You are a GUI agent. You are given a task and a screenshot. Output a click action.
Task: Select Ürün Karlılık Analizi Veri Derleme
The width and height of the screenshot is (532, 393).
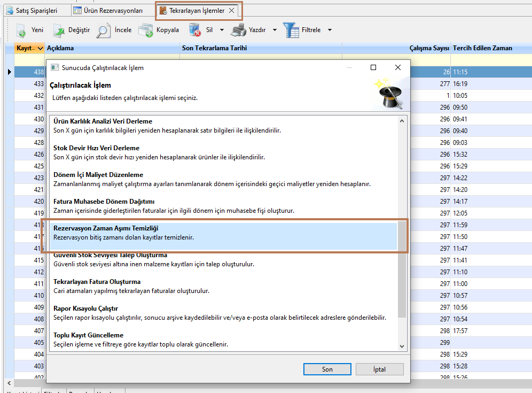click(x=103, y=121)
